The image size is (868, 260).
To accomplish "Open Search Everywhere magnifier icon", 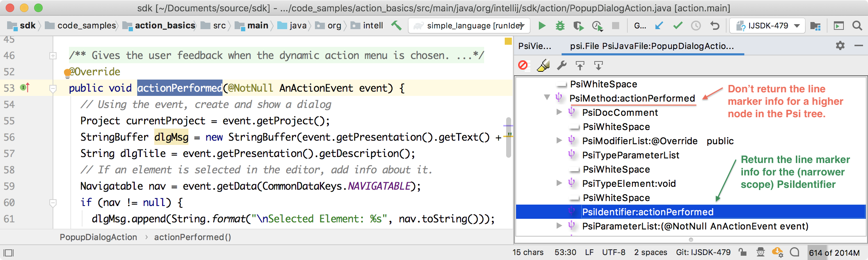I will [x=857, y=26].
